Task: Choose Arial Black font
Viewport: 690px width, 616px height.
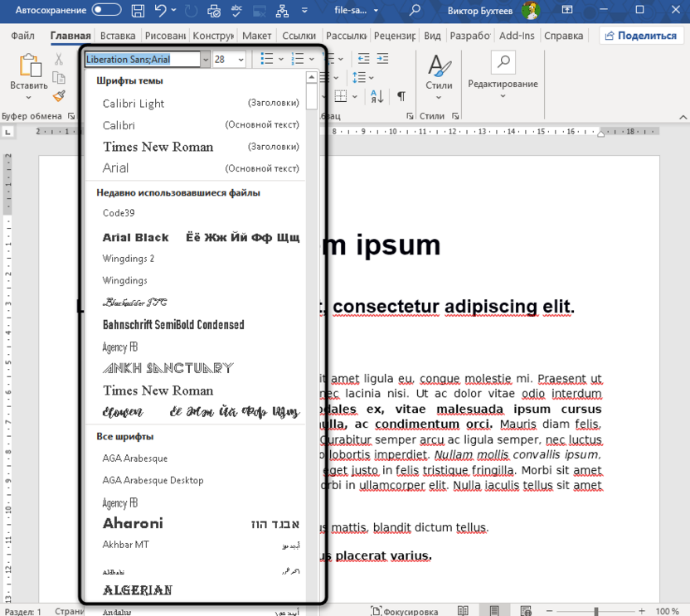Action: coord(195,237)
